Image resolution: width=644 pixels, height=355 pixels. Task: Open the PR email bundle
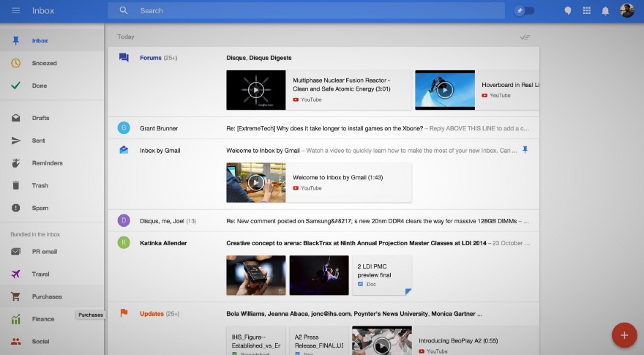point(52,252)
